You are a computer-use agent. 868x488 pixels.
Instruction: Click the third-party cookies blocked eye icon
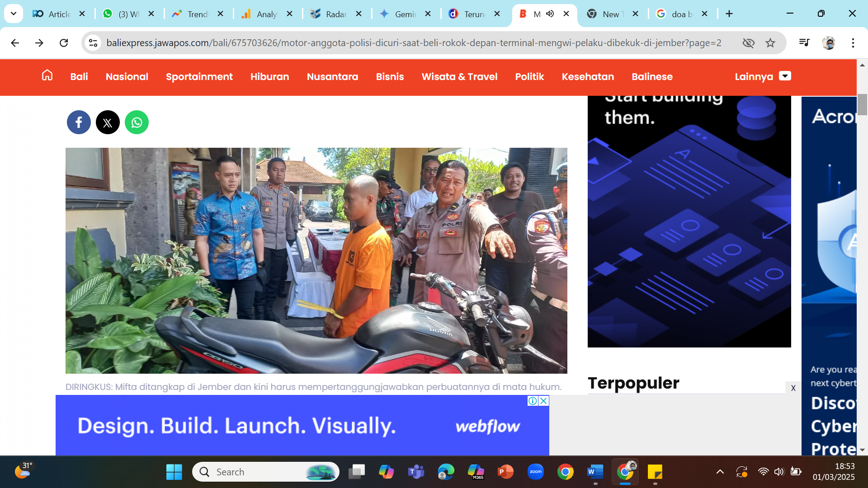click(x=749, y=43)
